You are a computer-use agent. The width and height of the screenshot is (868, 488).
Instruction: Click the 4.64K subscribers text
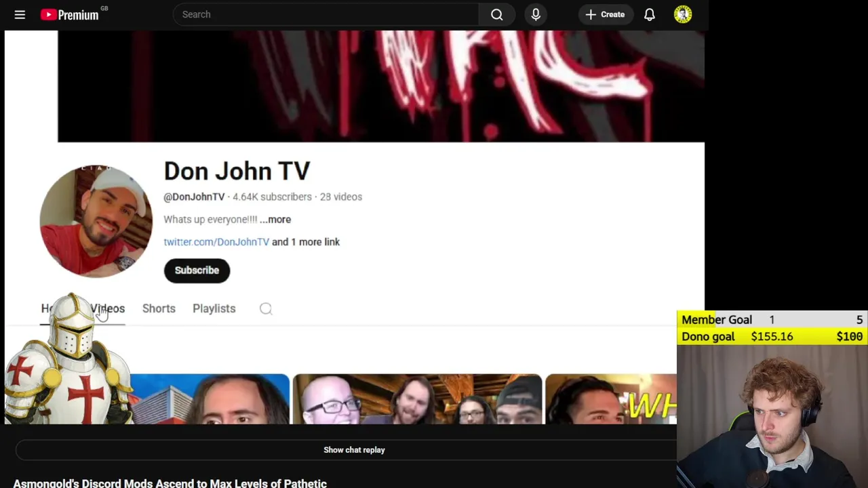coord(272,197)
